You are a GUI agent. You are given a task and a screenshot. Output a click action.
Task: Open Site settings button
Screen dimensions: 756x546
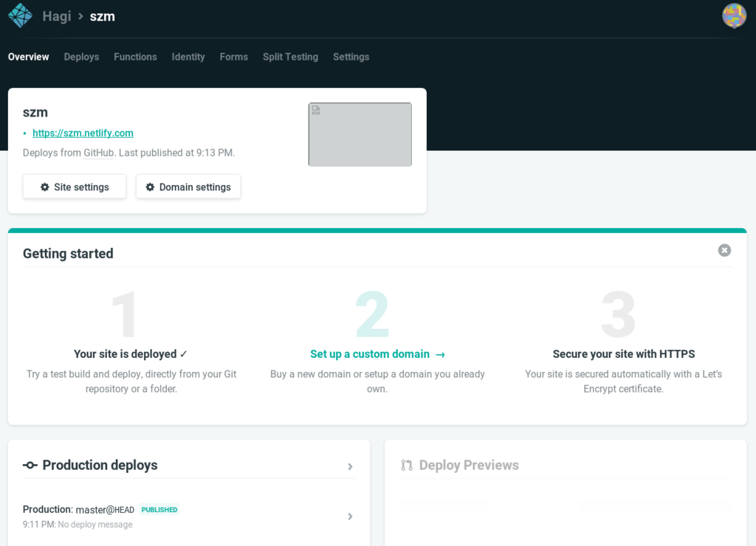click(x=75, y=187)
